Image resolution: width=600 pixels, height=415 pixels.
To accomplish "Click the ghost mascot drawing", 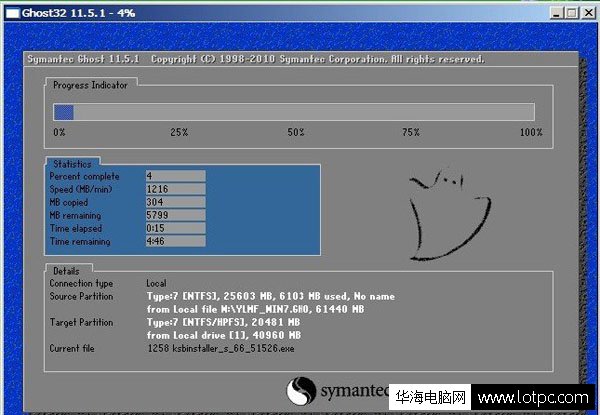I will pos(450,215).
